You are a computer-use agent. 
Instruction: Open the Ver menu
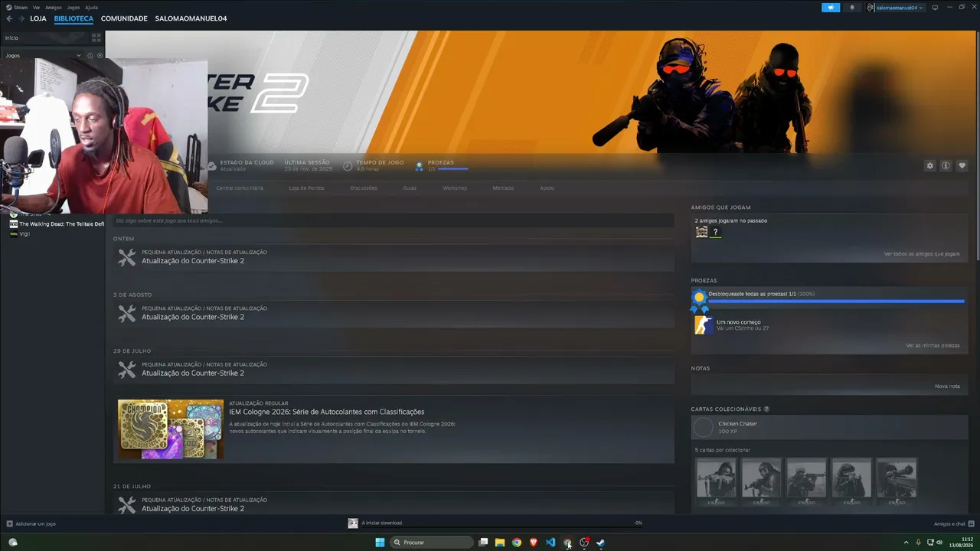pos(36,8)
